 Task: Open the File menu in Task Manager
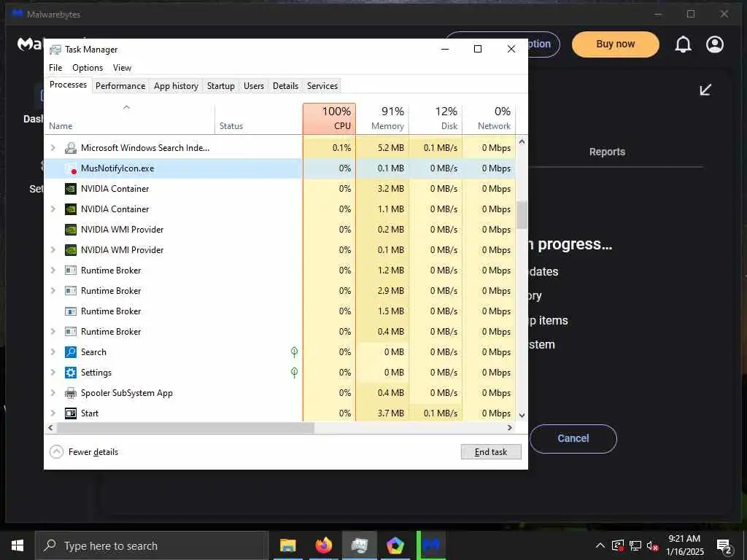click(x=55, y=68)
